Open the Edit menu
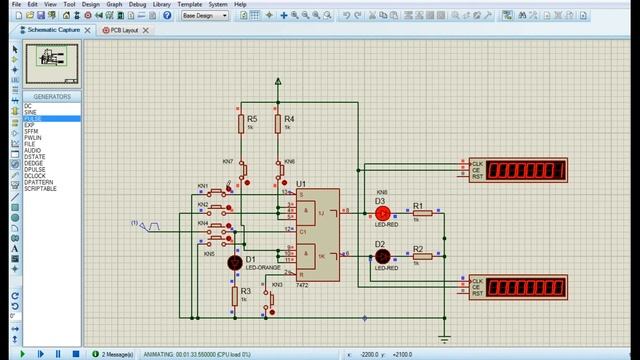Viewport: 640px width, 360px height. [33, 4]
